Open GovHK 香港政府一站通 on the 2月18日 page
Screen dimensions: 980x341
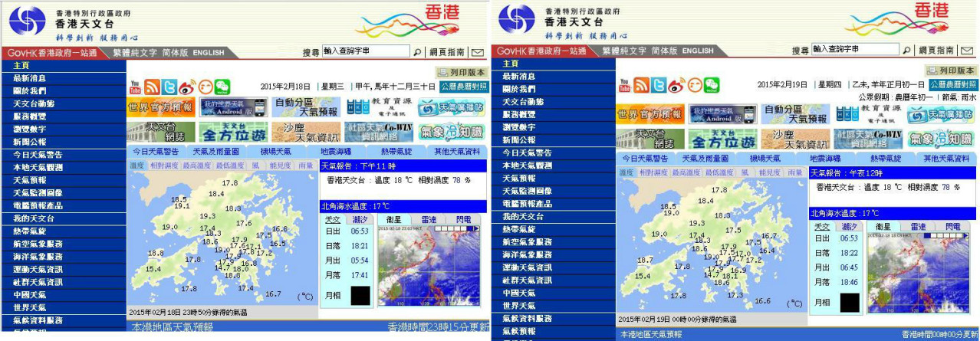pyautogui.click(x=52, y=53)
